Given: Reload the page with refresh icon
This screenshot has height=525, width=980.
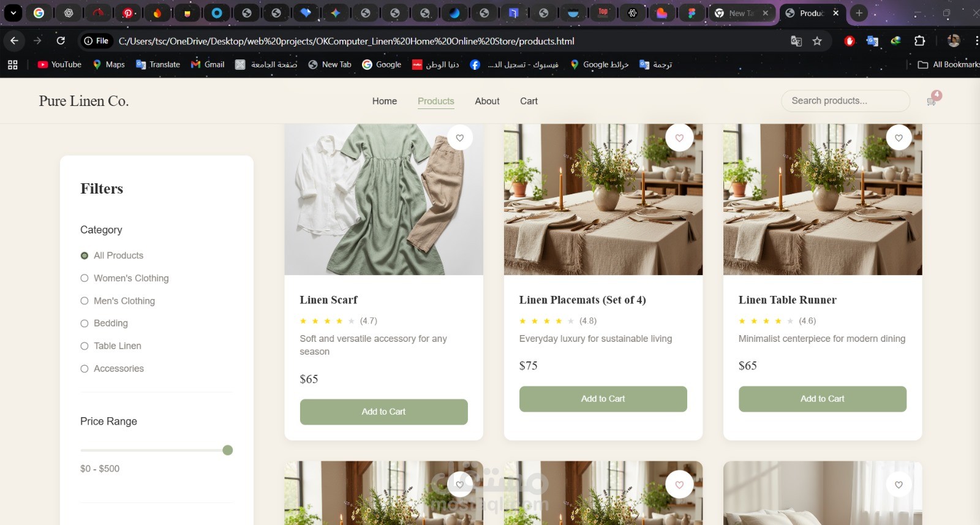Looking at the screenshot, I should pos(61,40).
